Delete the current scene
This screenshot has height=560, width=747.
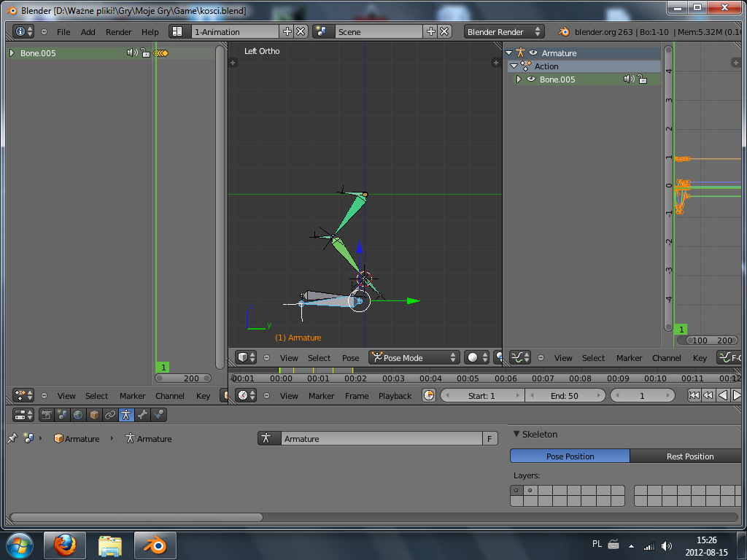pyautogui.click(x=444, y=32)
